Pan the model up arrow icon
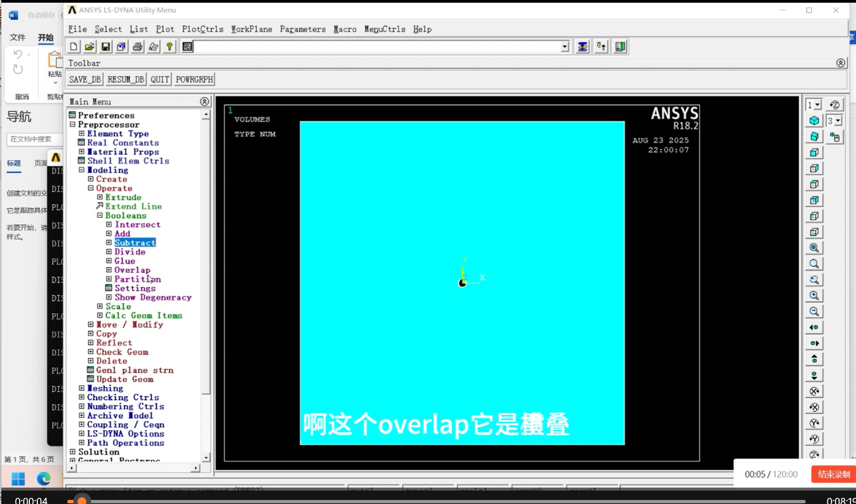Image resolution: width=856 pixels, height=504 pixels. 814,359
